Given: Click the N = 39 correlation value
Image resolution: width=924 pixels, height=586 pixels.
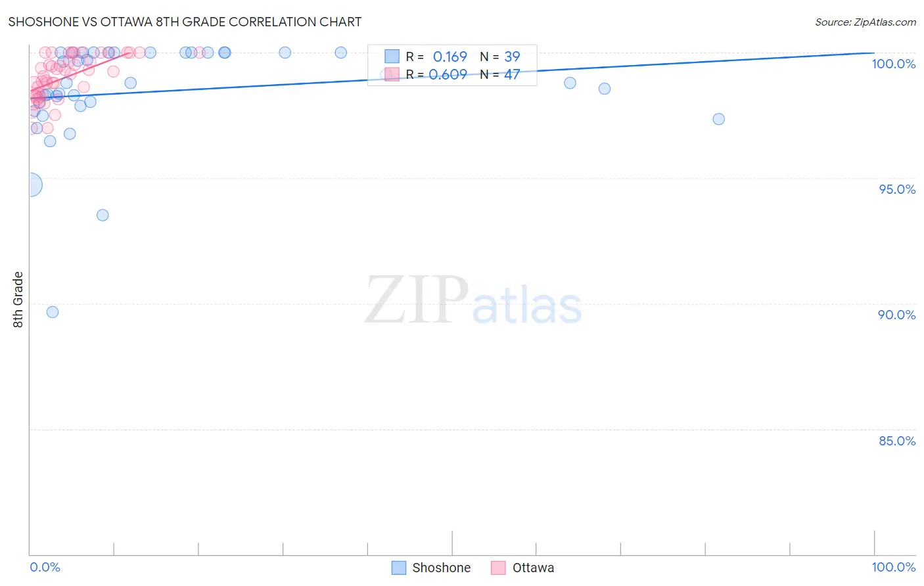Looking at the screenshot, I should coord(499,56).
